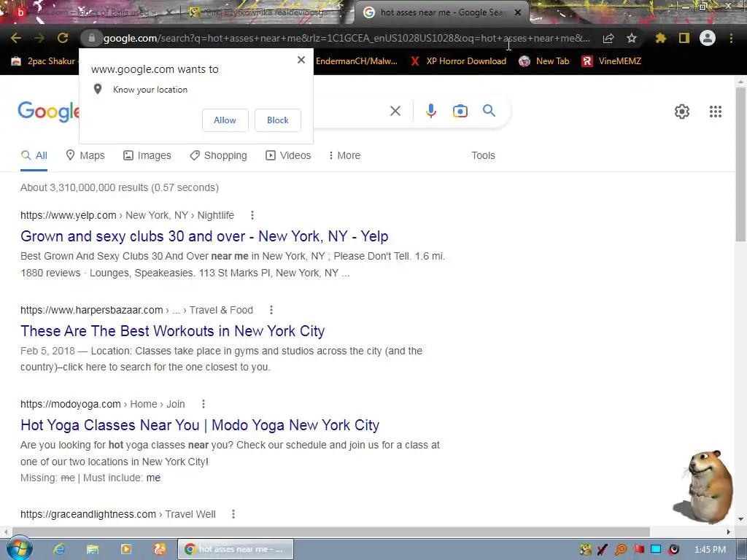This screenshot has width=747, height=560.
Task: Open the VineMEMZ bookmark
Action: point(612,61)
